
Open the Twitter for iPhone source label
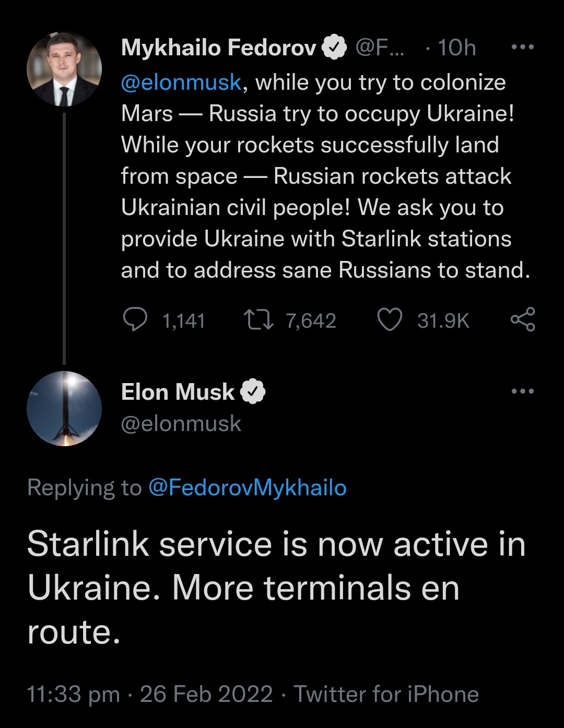click(x=386, y=695)
